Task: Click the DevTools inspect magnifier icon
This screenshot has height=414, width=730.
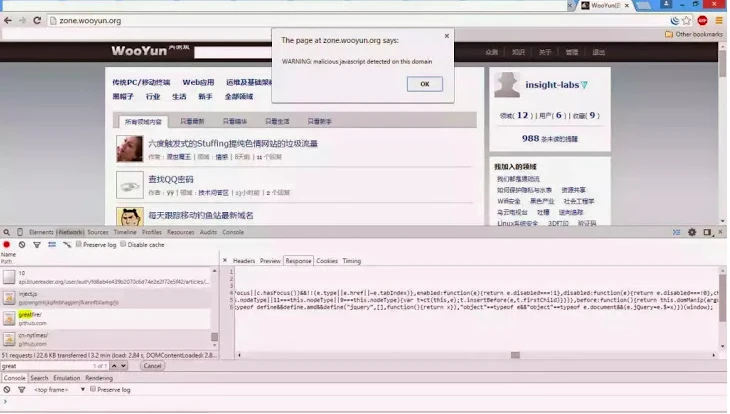Action: [7, 232]
